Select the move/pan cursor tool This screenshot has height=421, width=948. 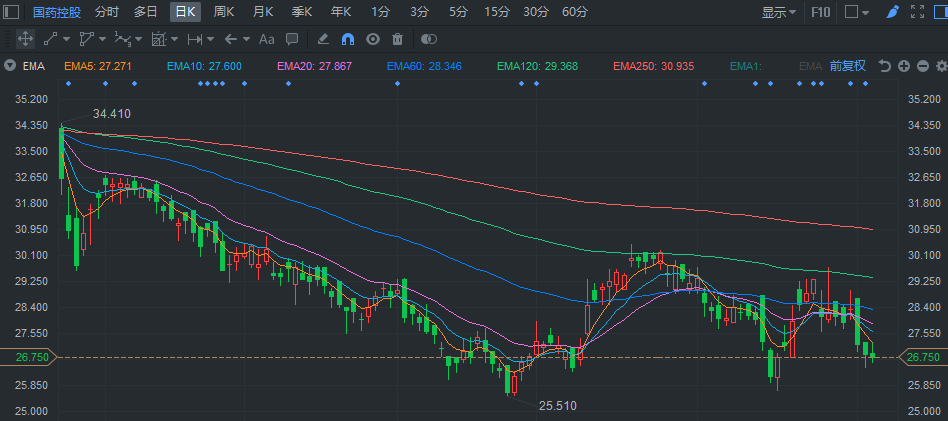pos(25,39)
